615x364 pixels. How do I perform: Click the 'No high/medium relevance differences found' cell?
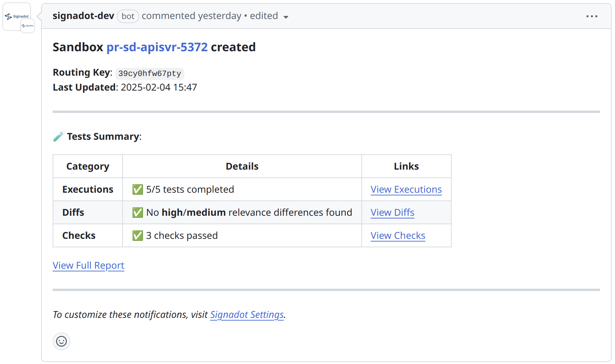242,212
